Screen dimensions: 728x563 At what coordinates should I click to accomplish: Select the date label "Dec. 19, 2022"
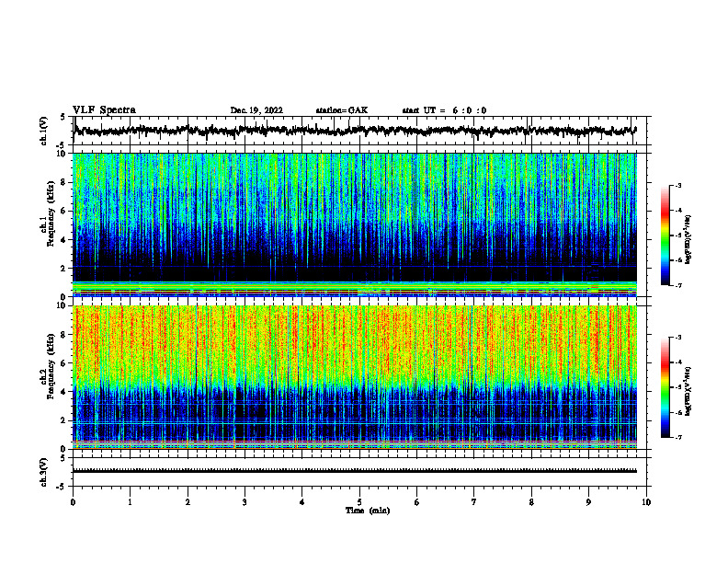(x=256, y=110)
